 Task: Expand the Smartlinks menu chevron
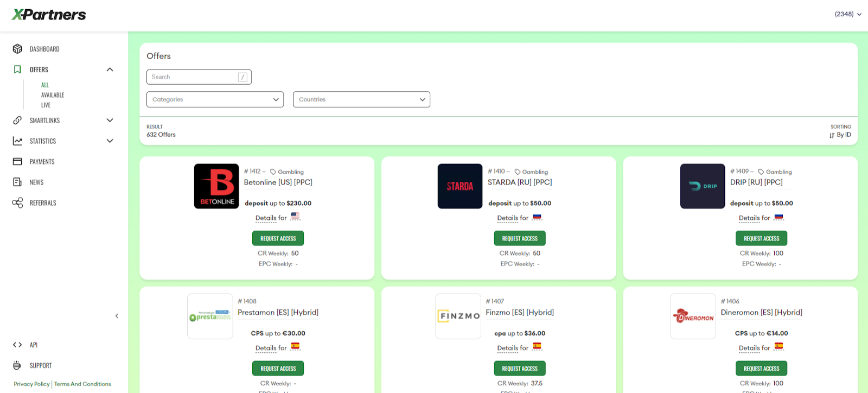click(110, 121)
